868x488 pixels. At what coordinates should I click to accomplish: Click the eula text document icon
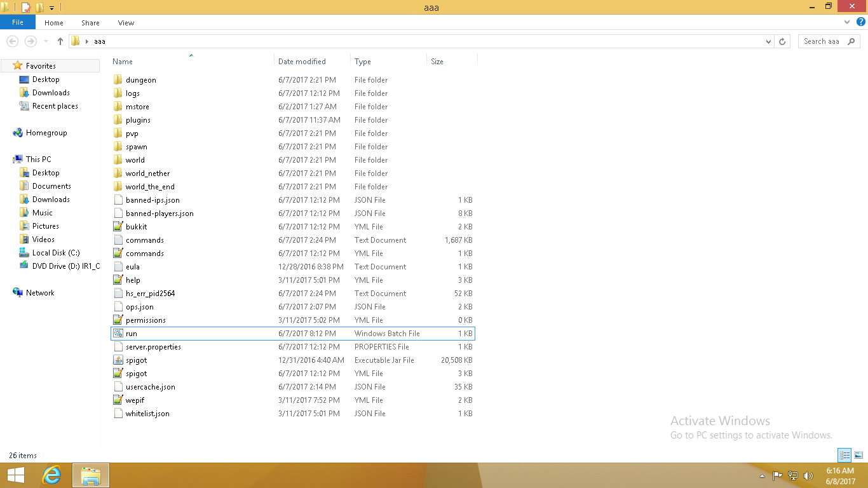[x=118, y=267]
